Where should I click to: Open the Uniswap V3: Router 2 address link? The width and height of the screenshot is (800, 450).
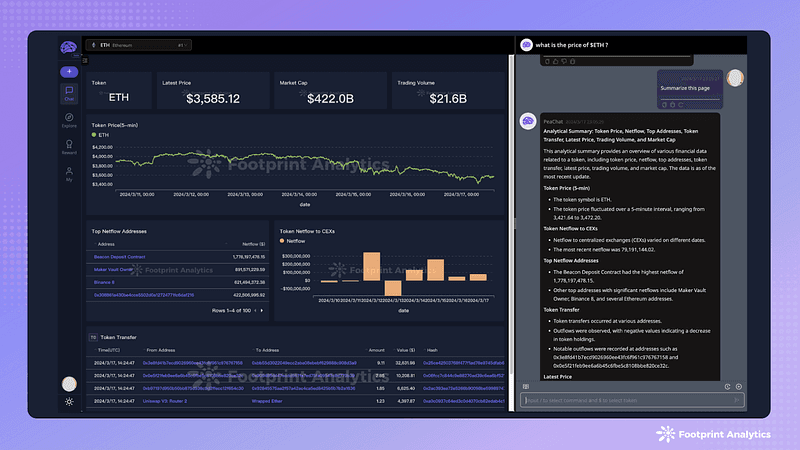[165, 401]
